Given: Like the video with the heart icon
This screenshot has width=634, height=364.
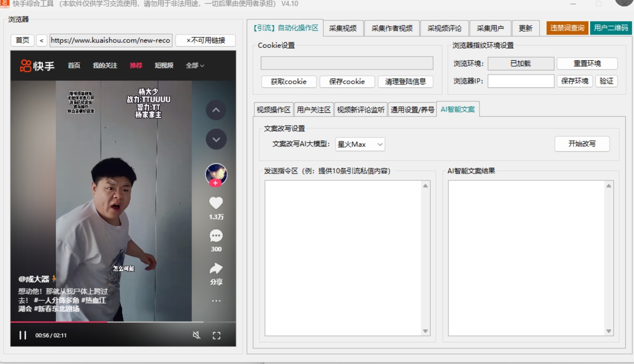Looking at the screenshot, I should coord(216,203).
